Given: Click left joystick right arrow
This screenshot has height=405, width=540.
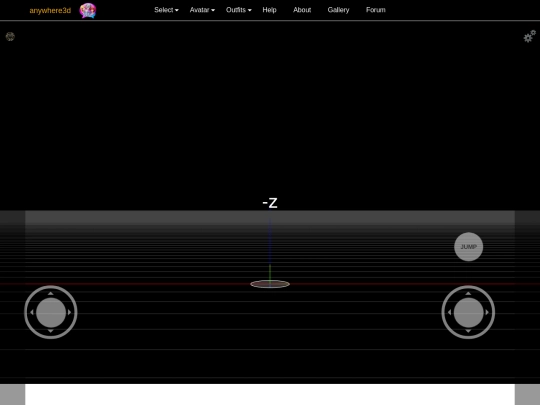Looking at the screenshot, I should (69, 312).
